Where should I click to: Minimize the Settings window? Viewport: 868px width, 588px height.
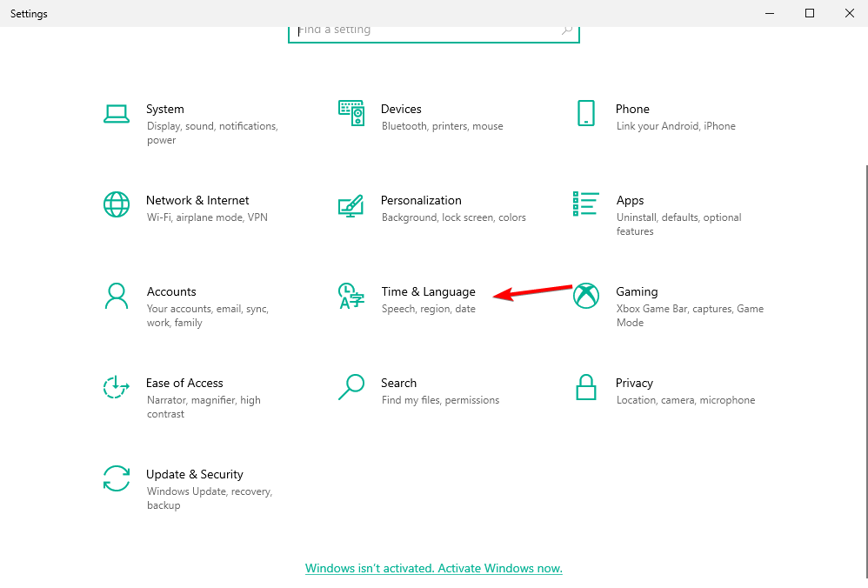(x=770, y=13)
